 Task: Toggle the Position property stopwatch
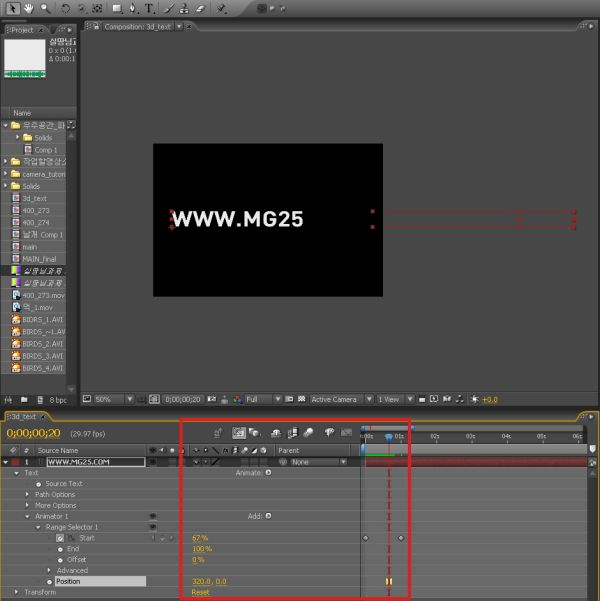(x=49, y=581)
